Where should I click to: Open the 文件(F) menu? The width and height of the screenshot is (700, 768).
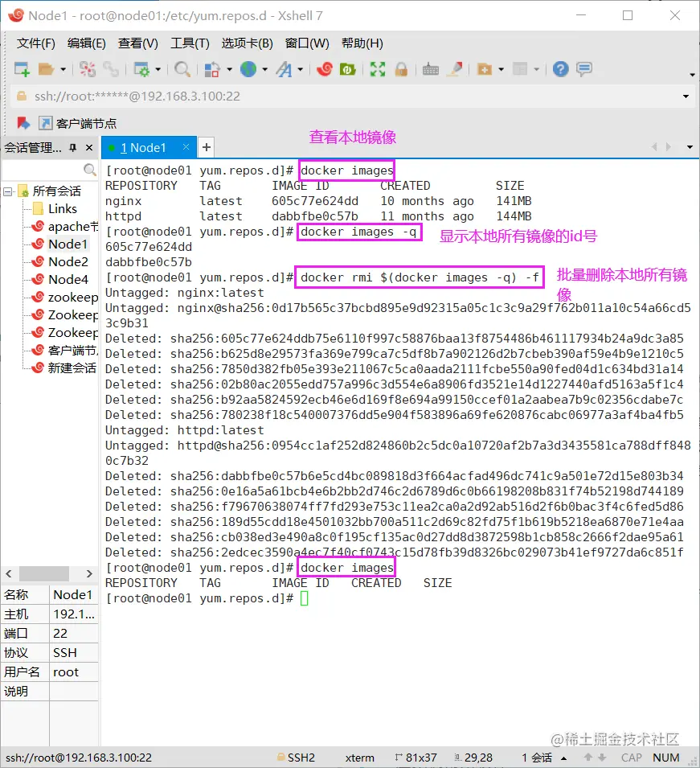[35, 43]
